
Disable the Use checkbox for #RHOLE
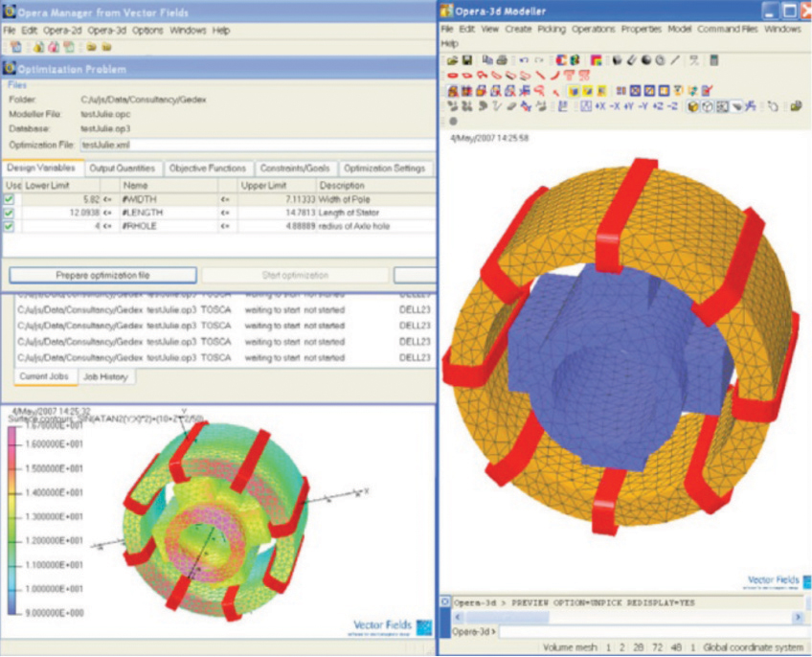[x=9, y=225]
